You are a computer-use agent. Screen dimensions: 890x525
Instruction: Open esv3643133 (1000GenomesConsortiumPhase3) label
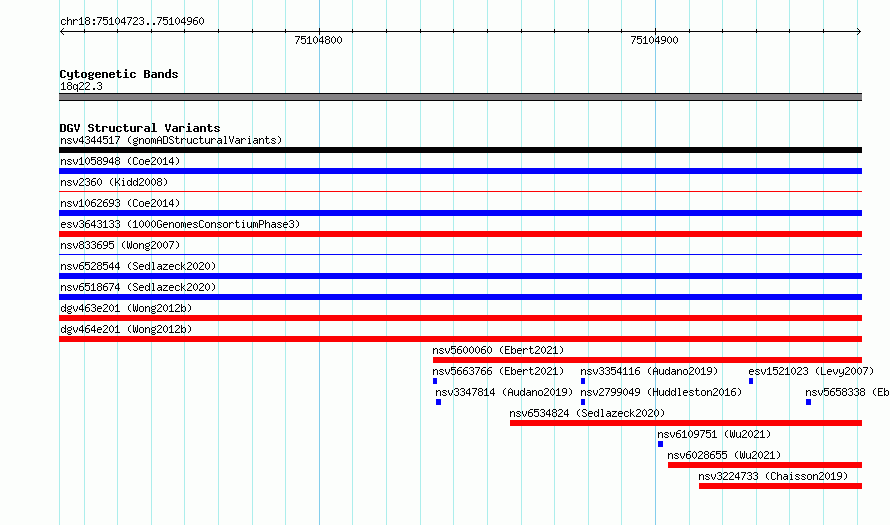[180, 224]
